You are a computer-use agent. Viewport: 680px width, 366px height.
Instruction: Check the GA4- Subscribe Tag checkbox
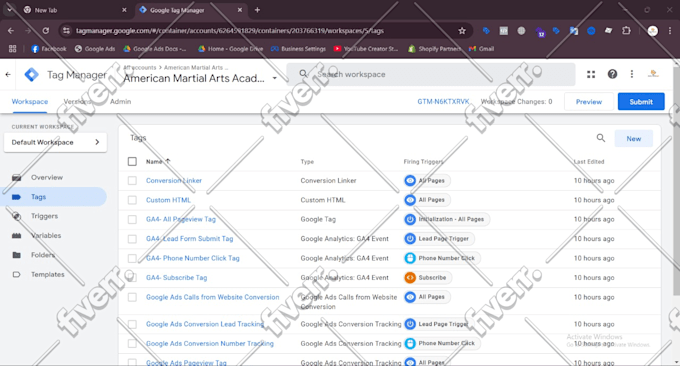132,278
